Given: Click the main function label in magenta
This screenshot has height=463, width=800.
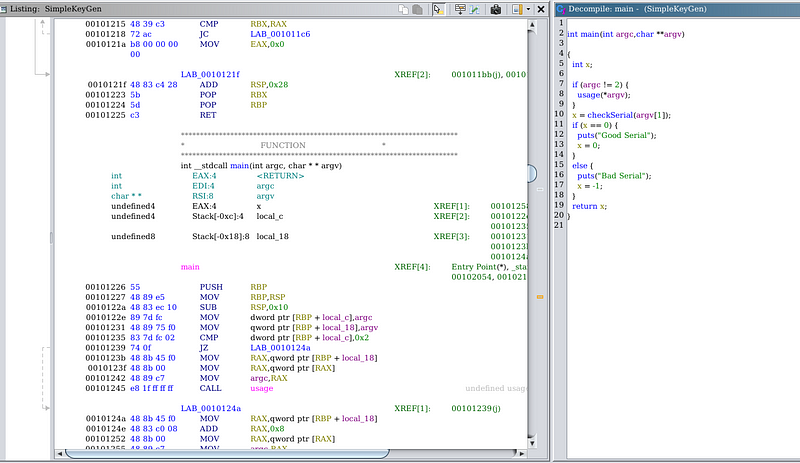Looking at the screenshot, I should pyautogui.click(x=190, y=267).
